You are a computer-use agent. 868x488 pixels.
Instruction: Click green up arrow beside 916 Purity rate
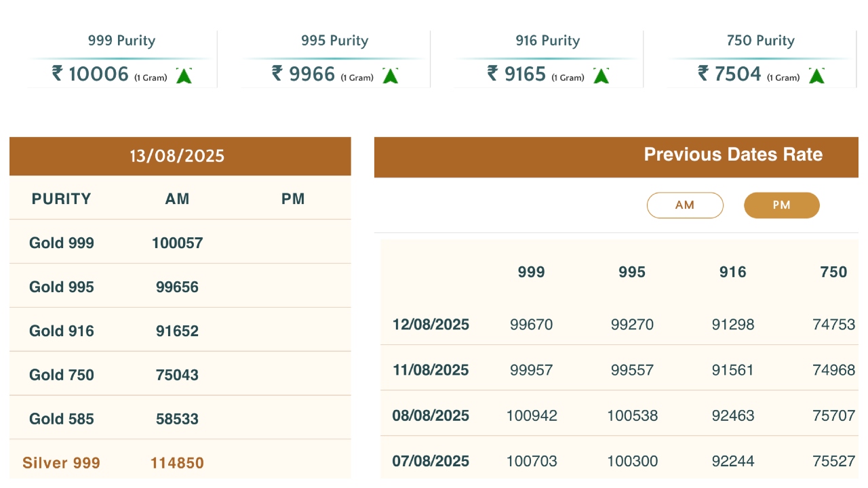601,75
